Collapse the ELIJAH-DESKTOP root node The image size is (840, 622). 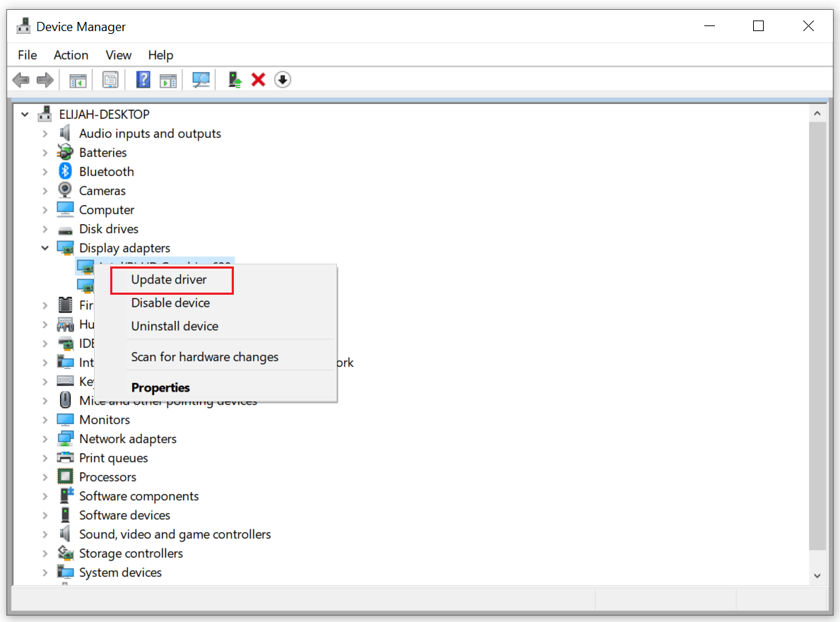click(x=25, y=115)
